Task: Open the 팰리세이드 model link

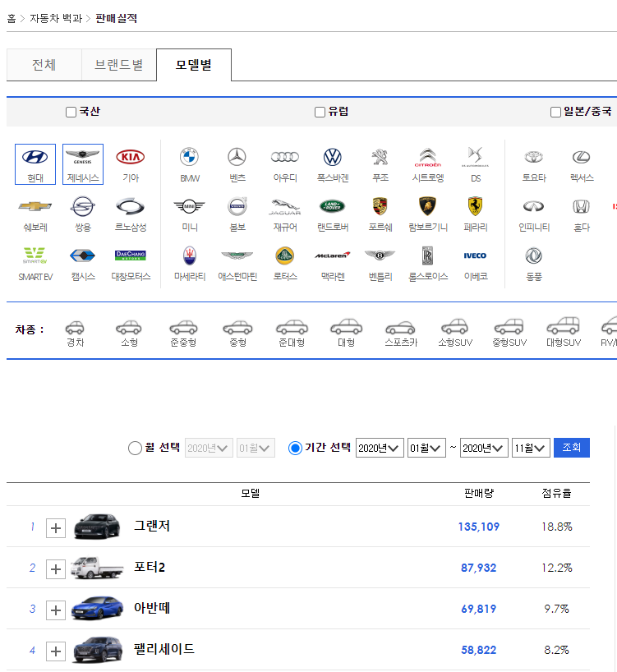Action: [164, 649]
